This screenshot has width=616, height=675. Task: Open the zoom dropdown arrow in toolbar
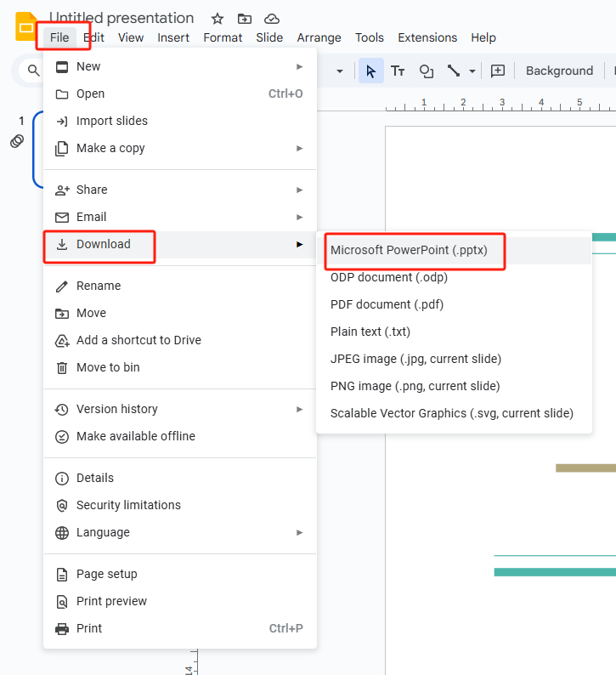pos(339,71)
